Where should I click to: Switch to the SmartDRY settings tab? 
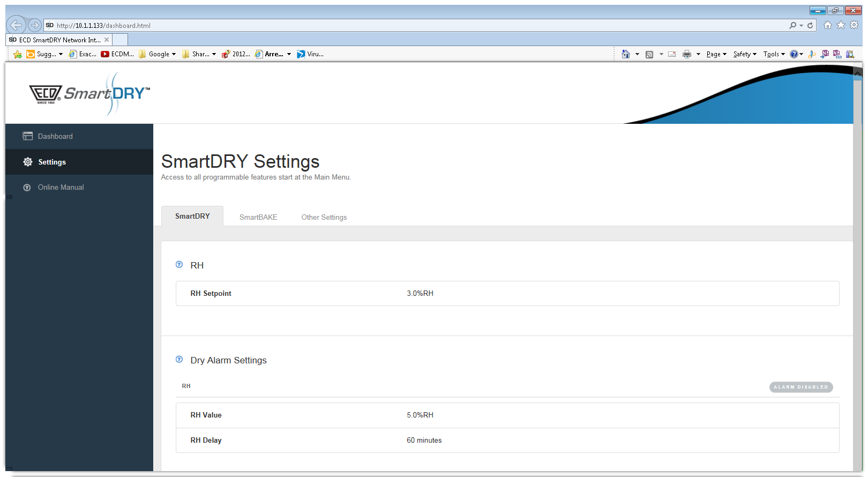pos(192,216)
